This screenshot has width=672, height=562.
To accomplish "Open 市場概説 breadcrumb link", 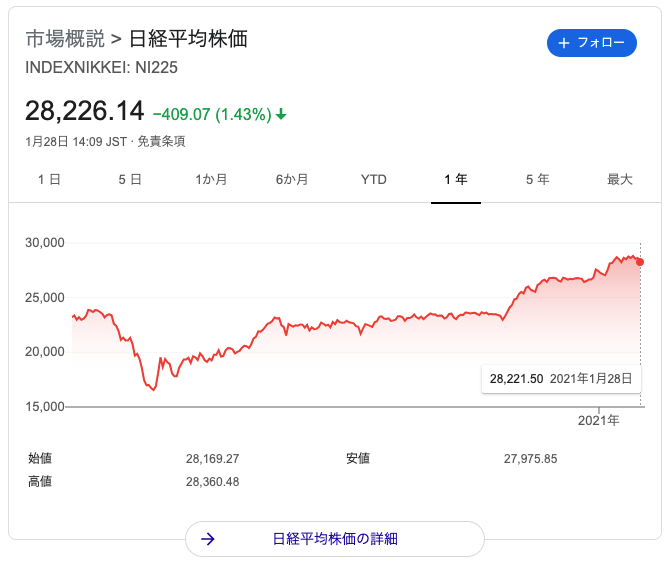I will click(65, 39).
